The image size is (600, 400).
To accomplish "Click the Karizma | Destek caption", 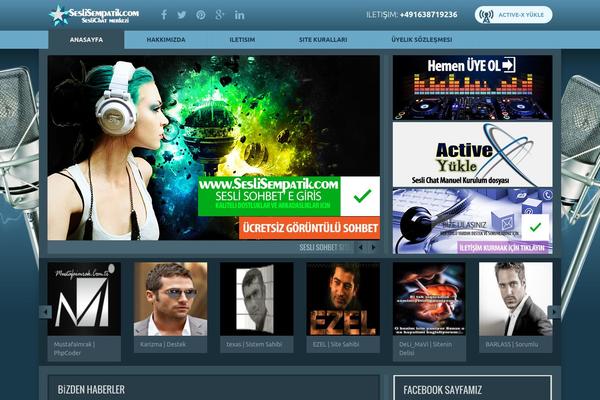I will point(163,344).
